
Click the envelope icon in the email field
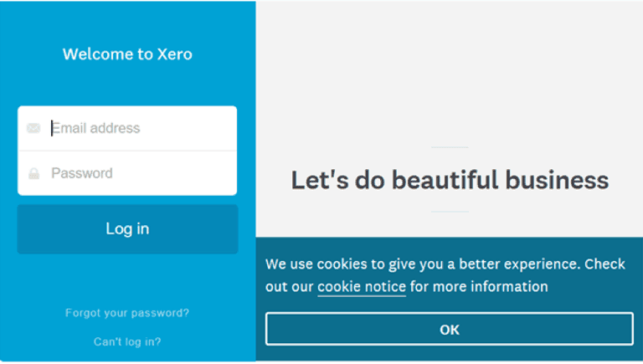(x=33, y=128)
